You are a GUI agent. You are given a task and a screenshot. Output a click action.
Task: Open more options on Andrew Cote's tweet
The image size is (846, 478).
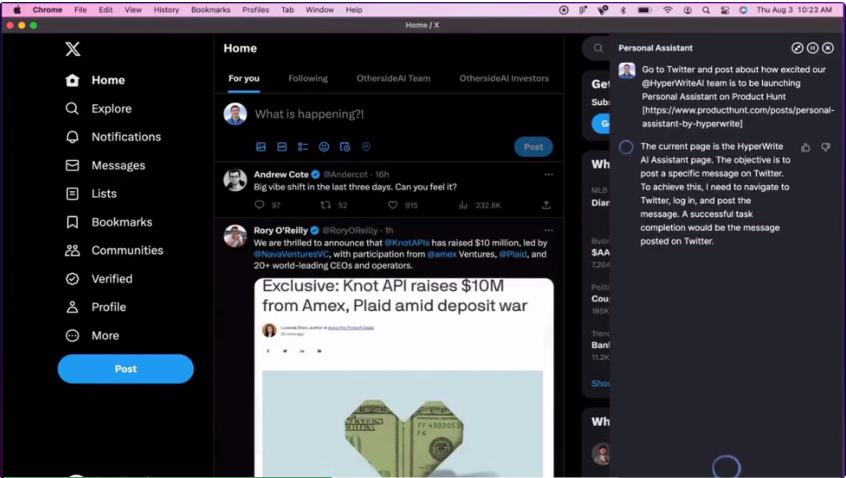point(549,175)
